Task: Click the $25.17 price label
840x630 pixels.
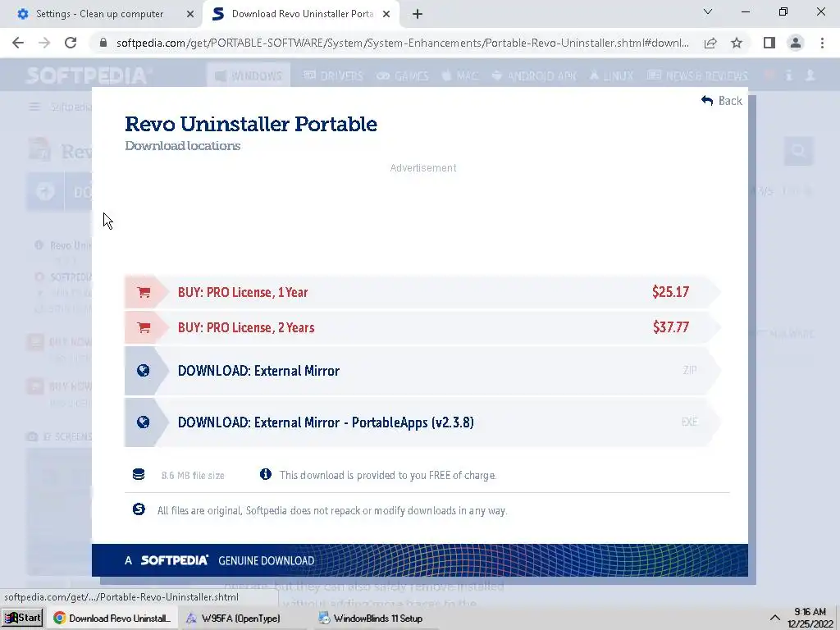Action: click(671, 292)
